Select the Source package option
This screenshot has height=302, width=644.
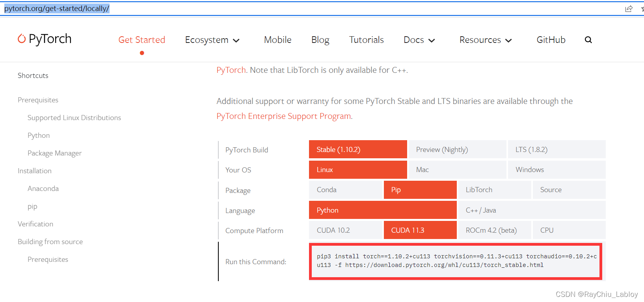(569, 190)
